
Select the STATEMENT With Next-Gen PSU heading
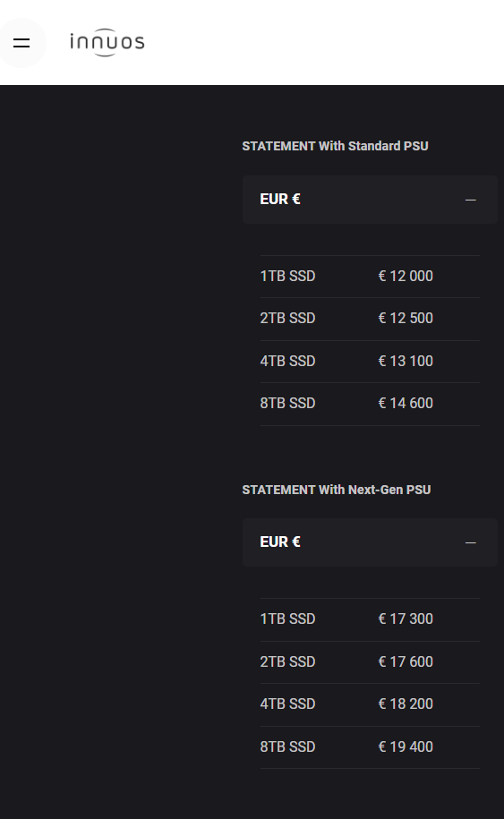(337, 490)
